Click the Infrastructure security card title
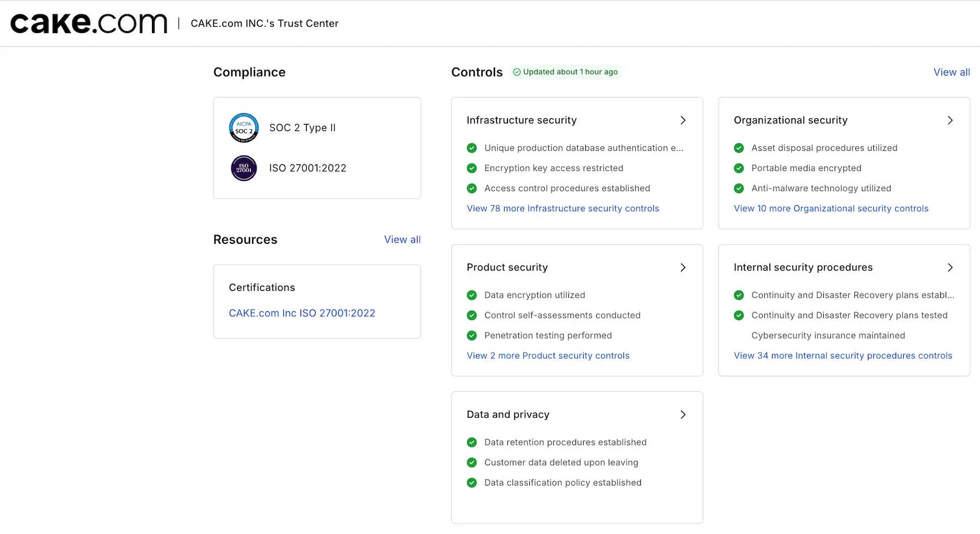Viewport: 980px width, 534px height. click(522, 120)
